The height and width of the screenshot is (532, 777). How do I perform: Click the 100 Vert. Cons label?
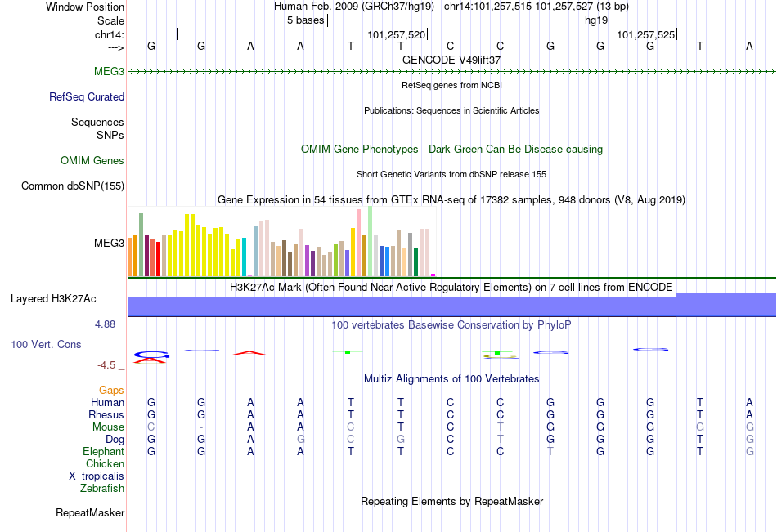46,344
